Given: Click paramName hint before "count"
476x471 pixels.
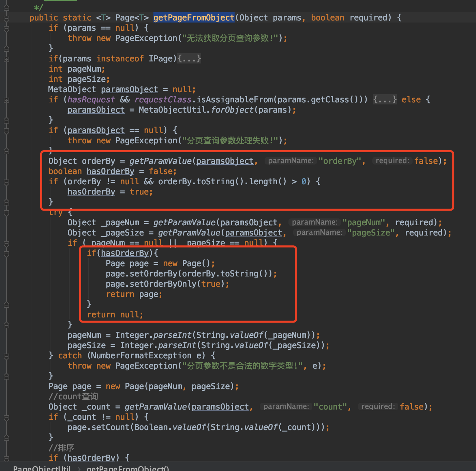Looking at the screenshot, I should pyautogui.click(x=286, y=406).
